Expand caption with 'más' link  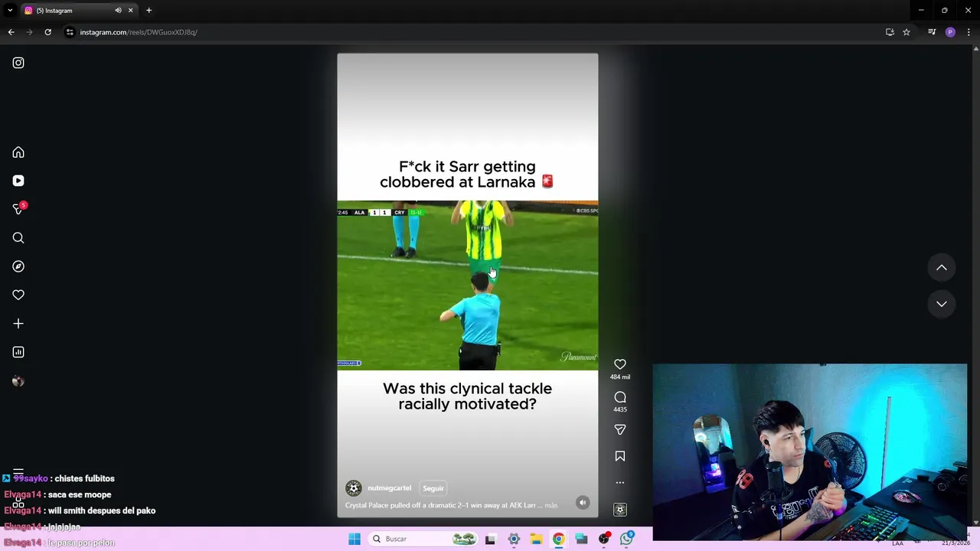pos(551,505)
